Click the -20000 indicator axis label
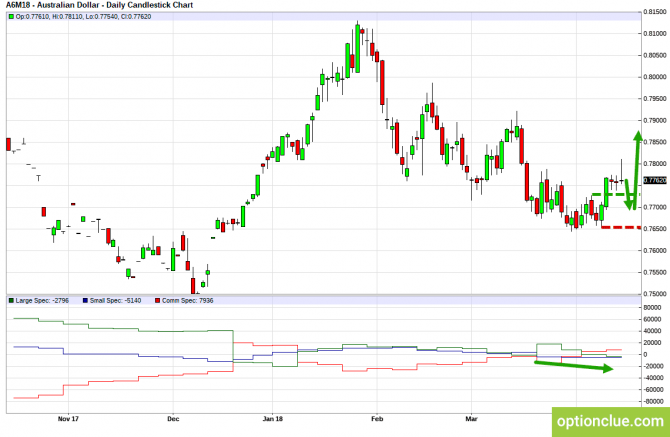This screenshot has height=437, width=670. point(653,366)
